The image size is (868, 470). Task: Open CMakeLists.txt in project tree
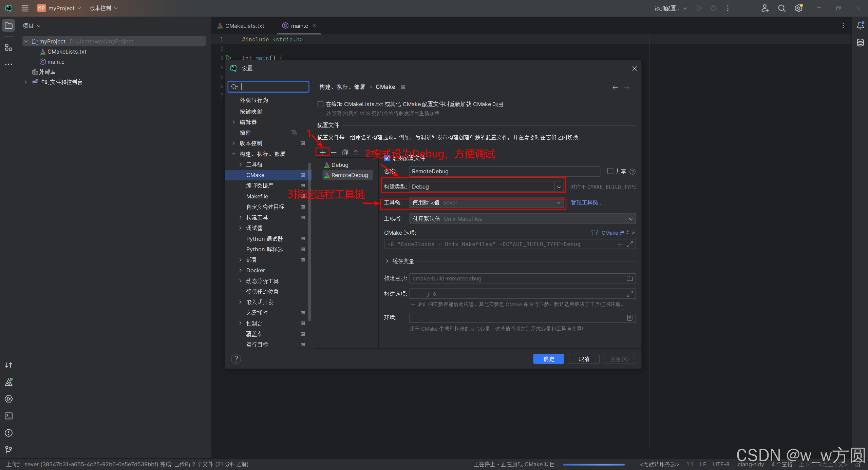(67, 52)
